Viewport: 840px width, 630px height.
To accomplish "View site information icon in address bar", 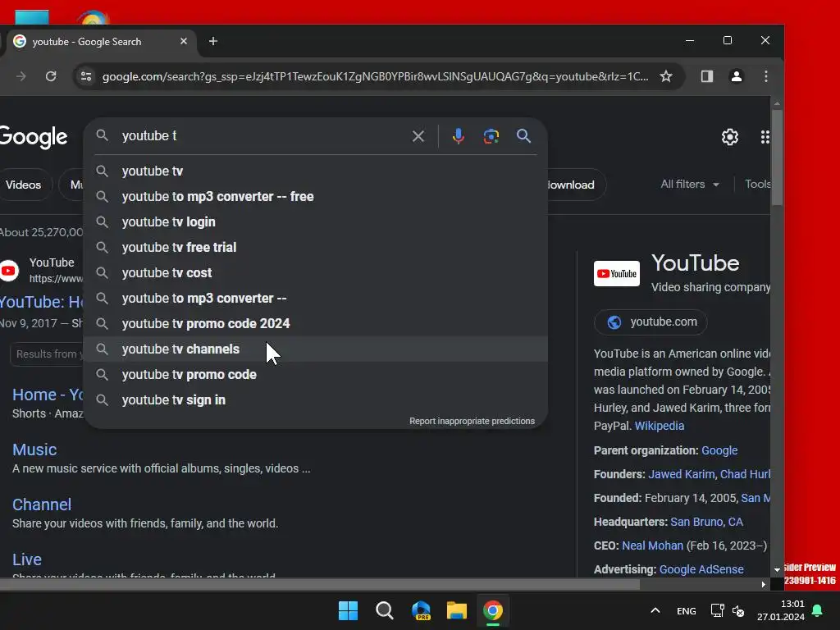I will 86,76.
